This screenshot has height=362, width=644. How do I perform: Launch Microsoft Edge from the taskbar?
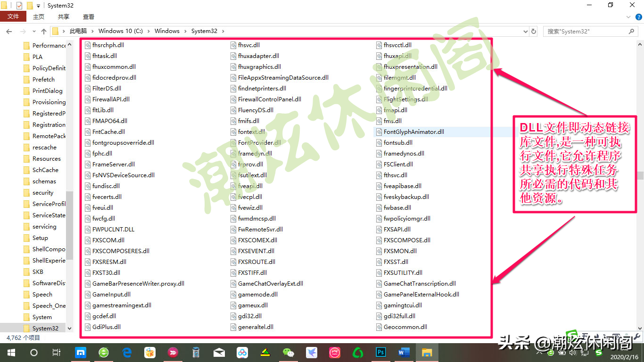[x=127, y=352]
